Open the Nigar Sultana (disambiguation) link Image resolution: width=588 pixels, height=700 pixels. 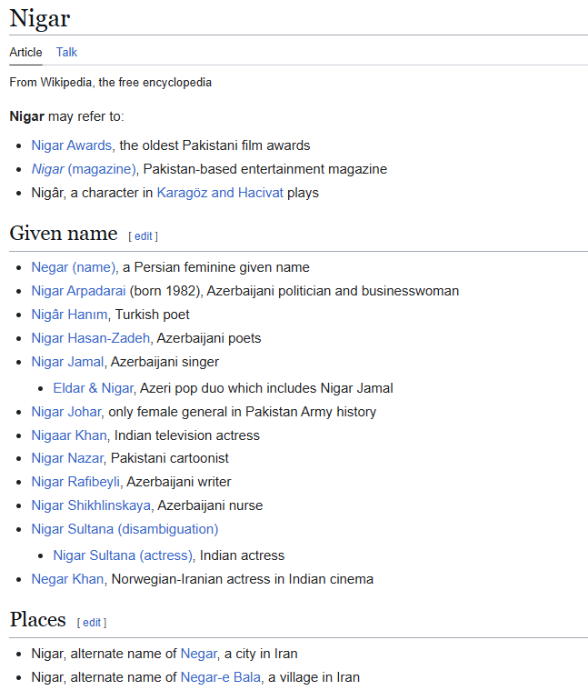click(x=125, y=529)
